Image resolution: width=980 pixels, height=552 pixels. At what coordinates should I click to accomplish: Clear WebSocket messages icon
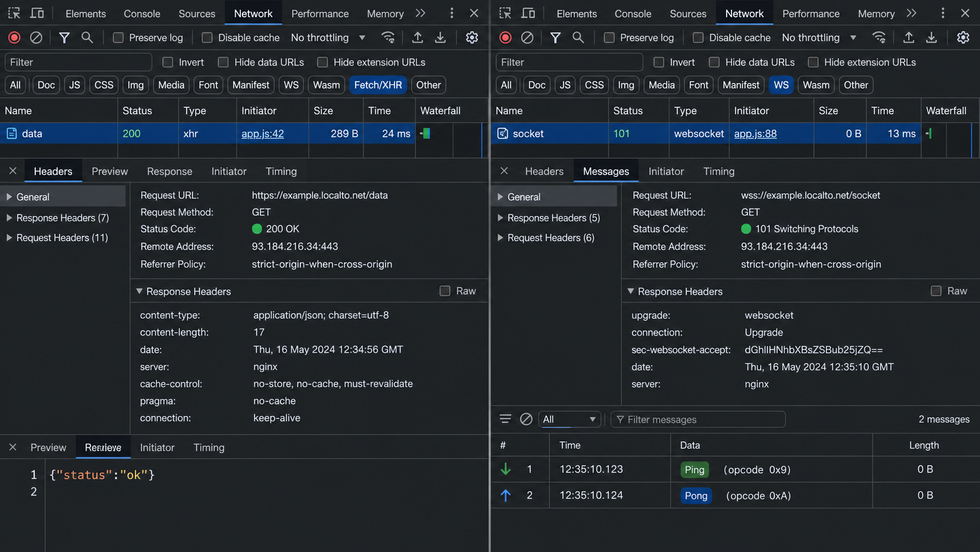[526, 419]
